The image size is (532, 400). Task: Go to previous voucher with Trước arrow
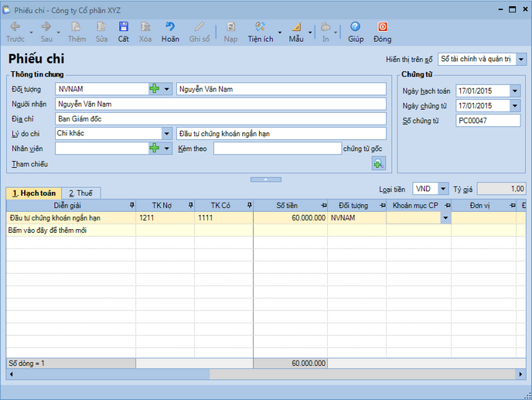(x=15, y=27)
